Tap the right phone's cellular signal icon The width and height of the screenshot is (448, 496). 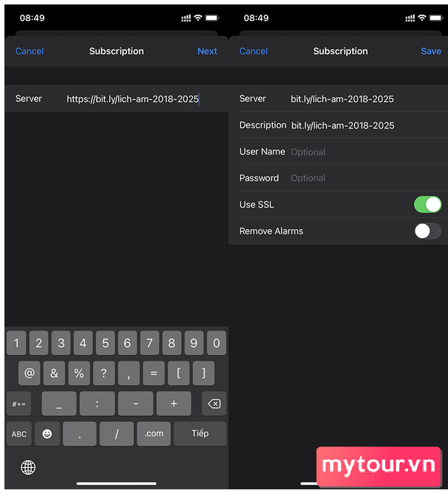pos(410,18)
